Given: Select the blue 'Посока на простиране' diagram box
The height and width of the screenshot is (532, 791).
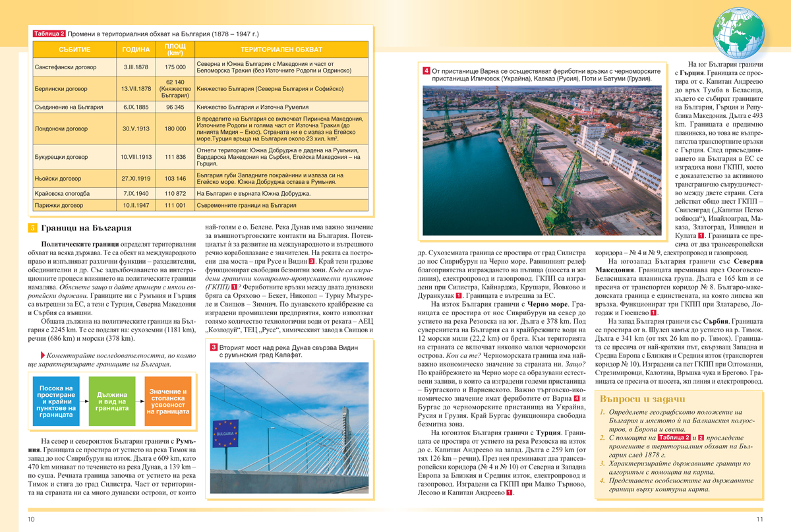Looking at the screenshot, I should coord(56,401).
